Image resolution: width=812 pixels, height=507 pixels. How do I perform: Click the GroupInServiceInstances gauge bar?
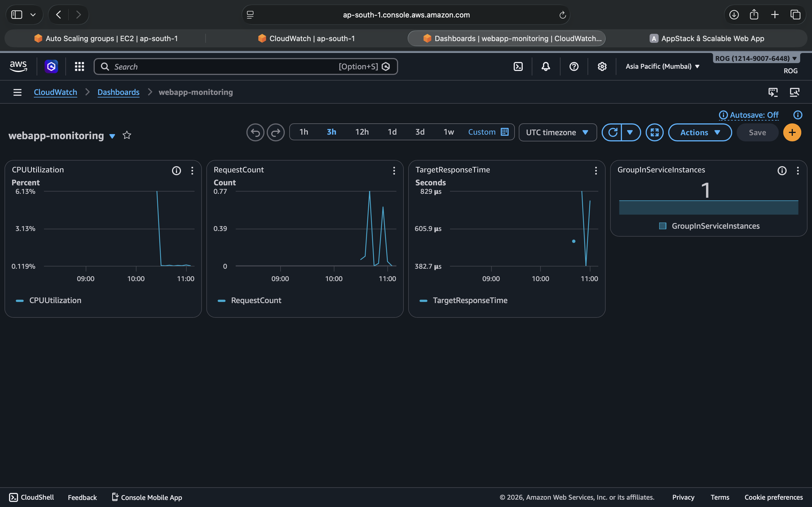[708, 207]
